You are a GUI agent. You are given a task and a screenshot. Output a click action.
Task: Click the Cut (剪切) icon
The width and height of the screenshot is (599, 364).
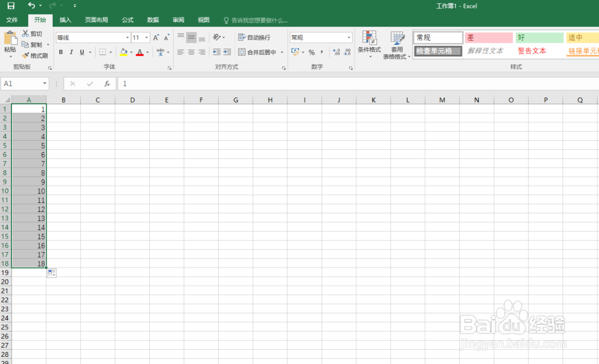point(25,34)
